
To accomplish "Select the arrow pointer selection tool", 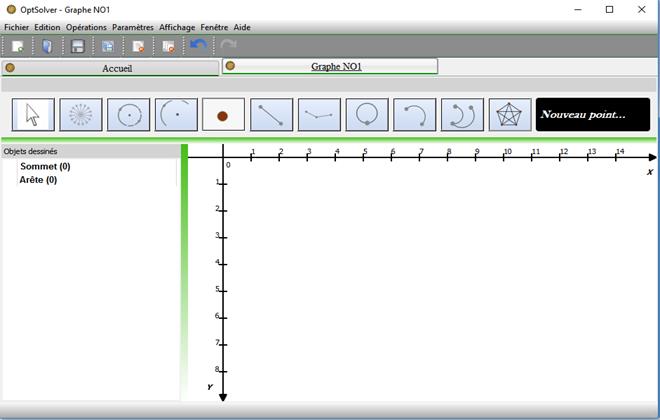I will pyautogui.click(x=33, y=114).
